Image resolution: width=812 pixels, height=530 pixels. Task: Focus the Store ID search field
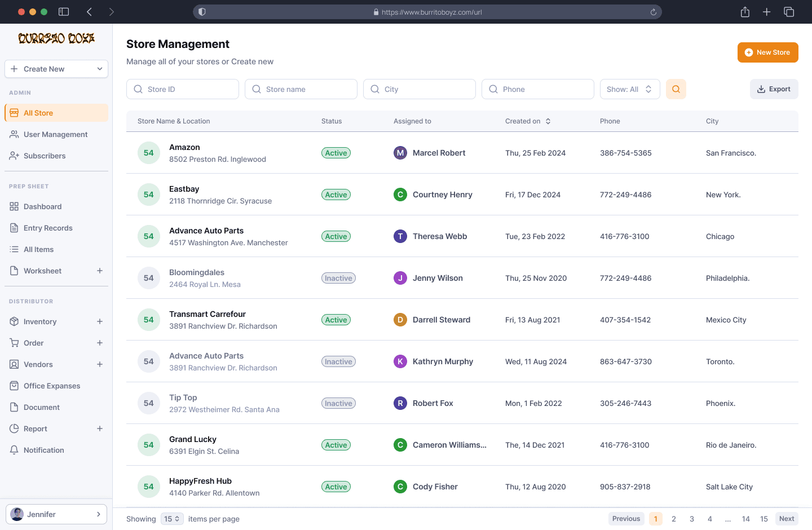[x=183, y=89]
